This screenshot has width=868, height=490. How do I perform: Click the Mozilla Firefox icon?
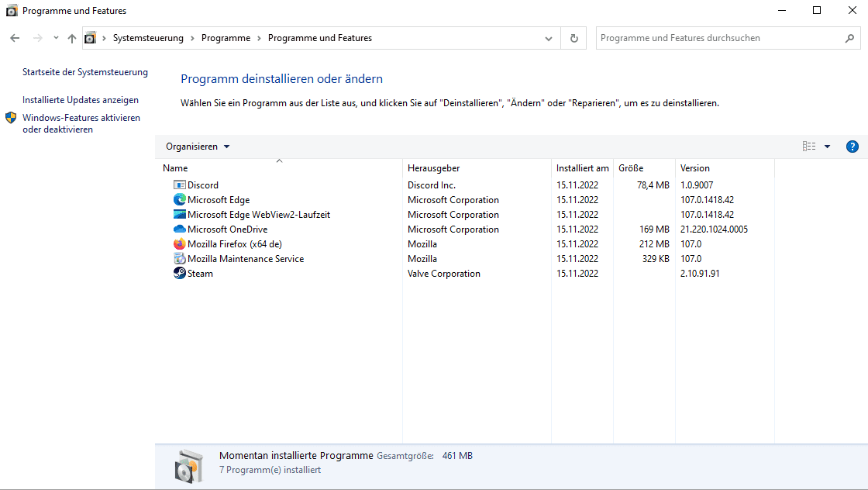click(x=179, y=243)
